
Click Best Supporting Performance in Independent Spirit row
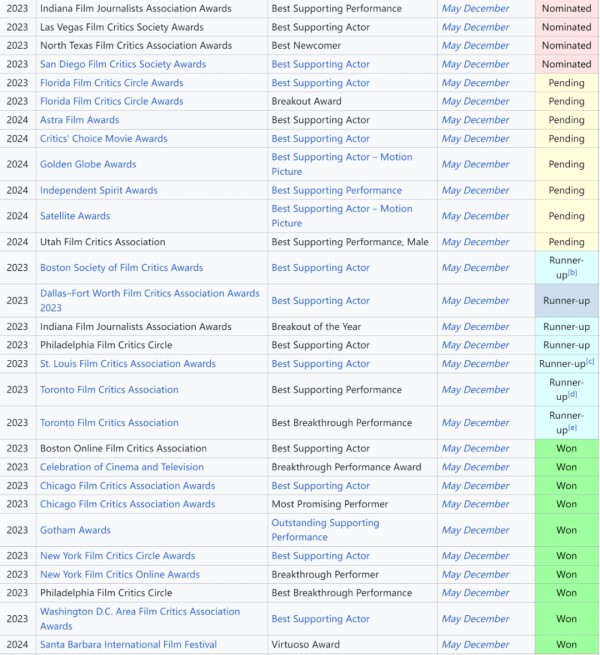pos(336,190)
